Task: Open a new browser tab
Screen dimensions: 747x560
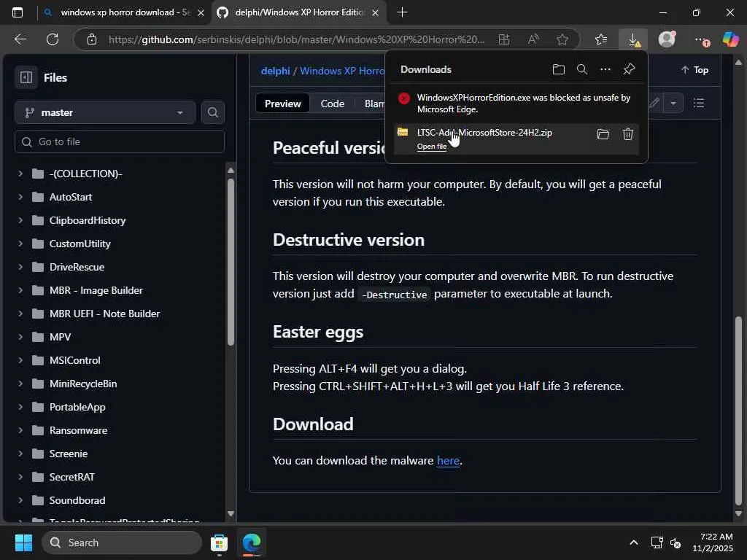Action: 402,12
